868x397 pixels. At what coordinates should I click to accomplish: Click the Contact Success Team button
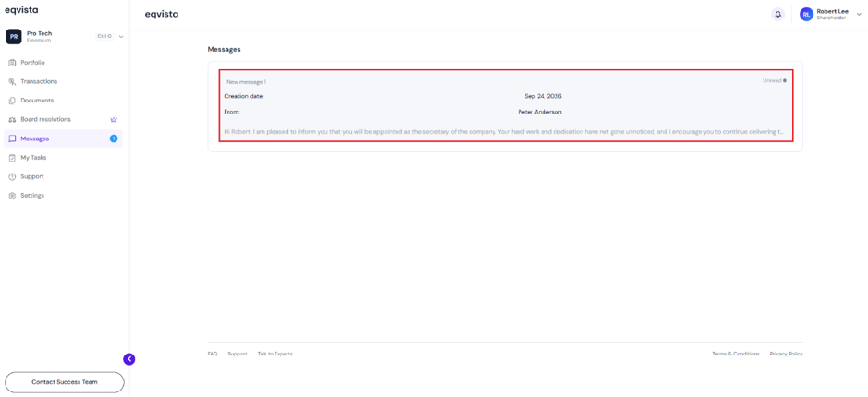[64, 382]
